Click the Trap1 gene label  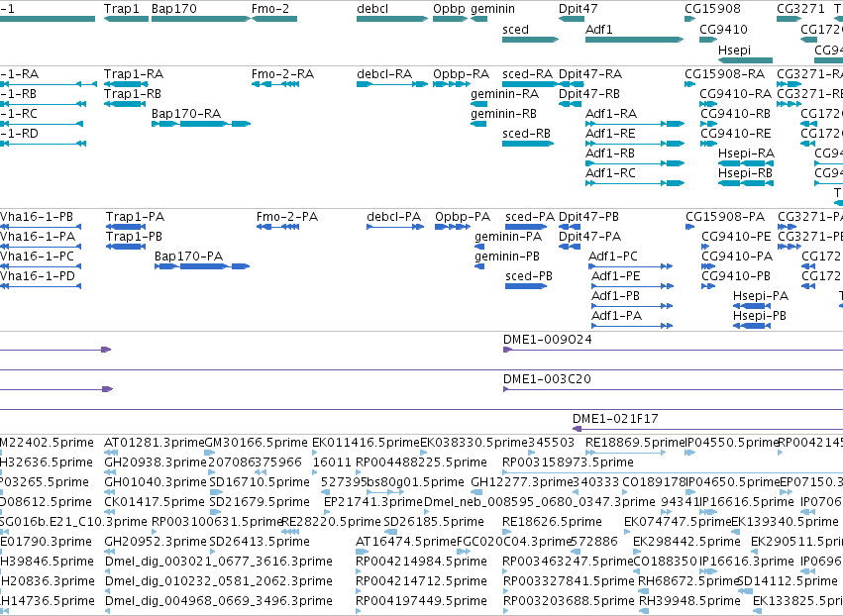click(122, 9)
